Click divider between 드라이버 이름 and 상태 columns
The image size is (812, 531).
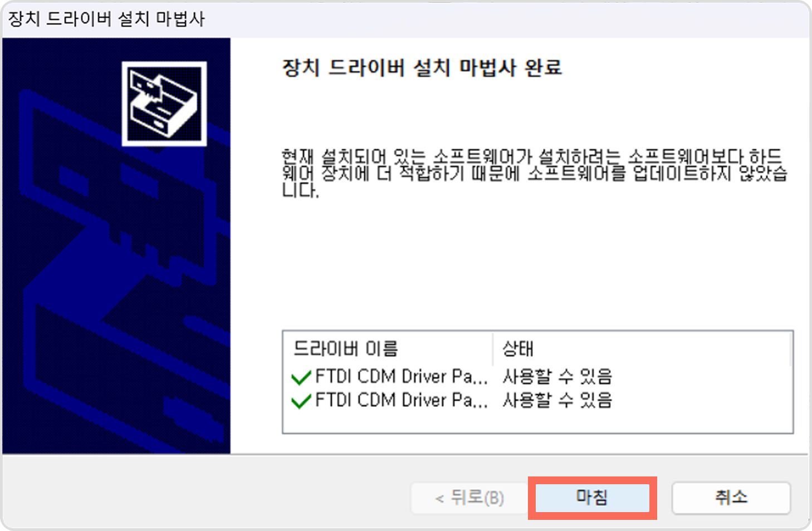[x=493, y=349]
